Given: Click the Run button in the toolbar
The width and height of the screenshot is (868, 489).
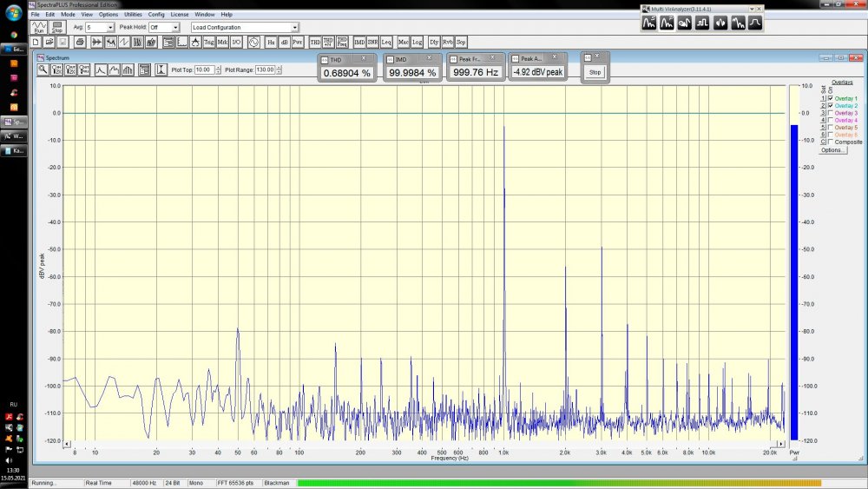Looking at the screenshot, I should 37,28.
